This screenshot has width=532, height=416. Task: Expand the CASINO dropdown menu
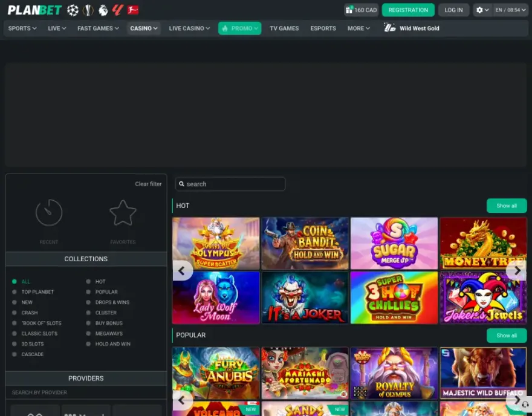tap(144, 28)
